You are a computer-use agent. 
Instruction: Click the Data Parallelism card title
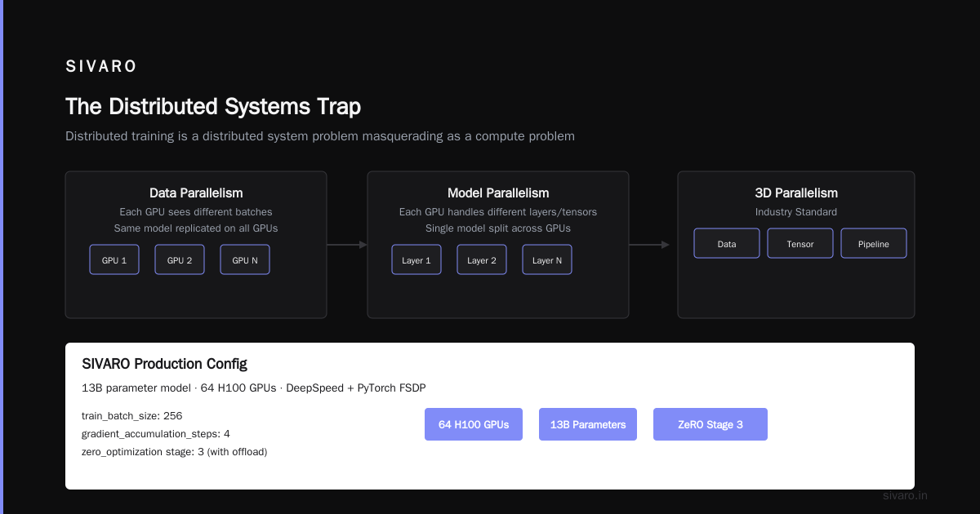click(196, 193)
